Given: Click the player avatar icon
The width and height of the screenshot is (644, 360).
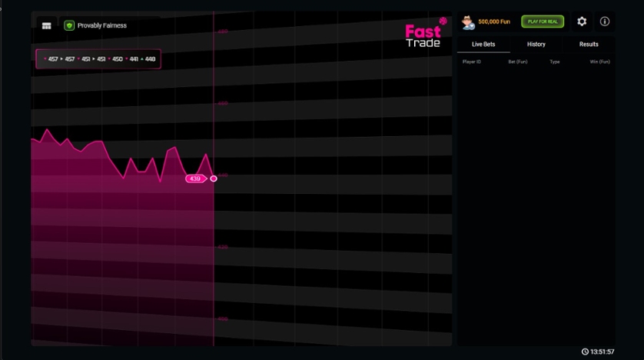Looking at the screenshot, I should coord(467,22).
